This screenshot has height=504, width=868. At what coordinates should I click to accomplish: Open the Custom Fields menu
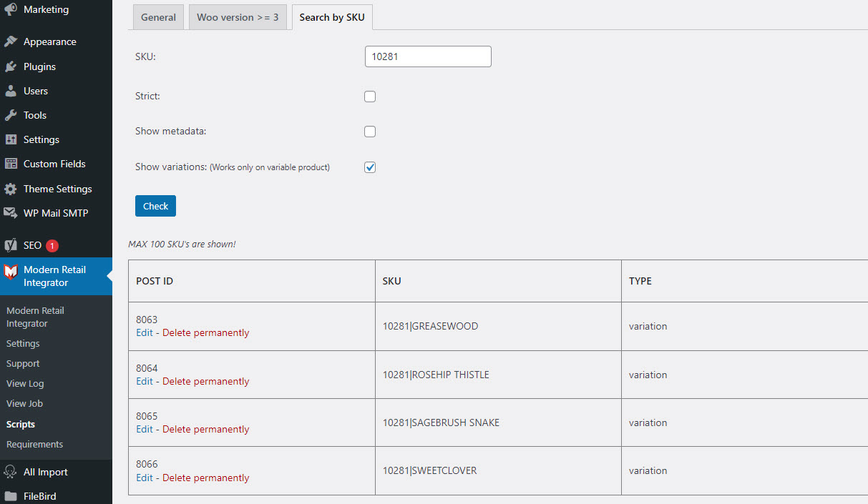56,164
